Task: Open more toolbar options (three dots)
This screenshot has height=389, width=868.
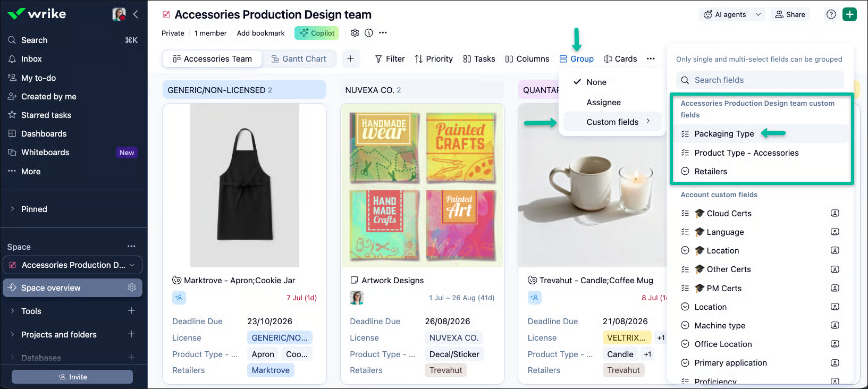Action: (651, 58)
